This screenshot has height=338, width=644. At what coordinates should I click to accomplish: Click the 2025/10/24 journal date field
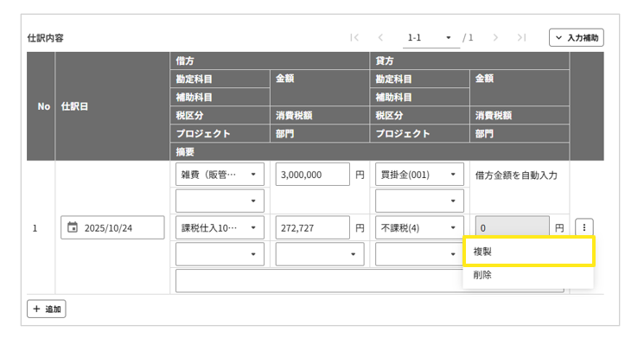point(112,227)
